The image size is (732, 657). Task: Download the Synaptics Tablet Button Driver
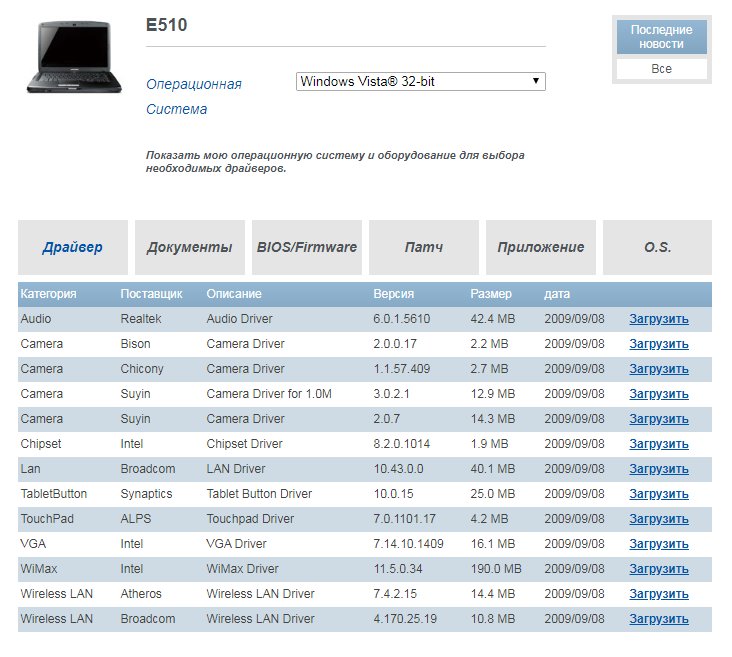pyautogui.click(x=659, y=494)
